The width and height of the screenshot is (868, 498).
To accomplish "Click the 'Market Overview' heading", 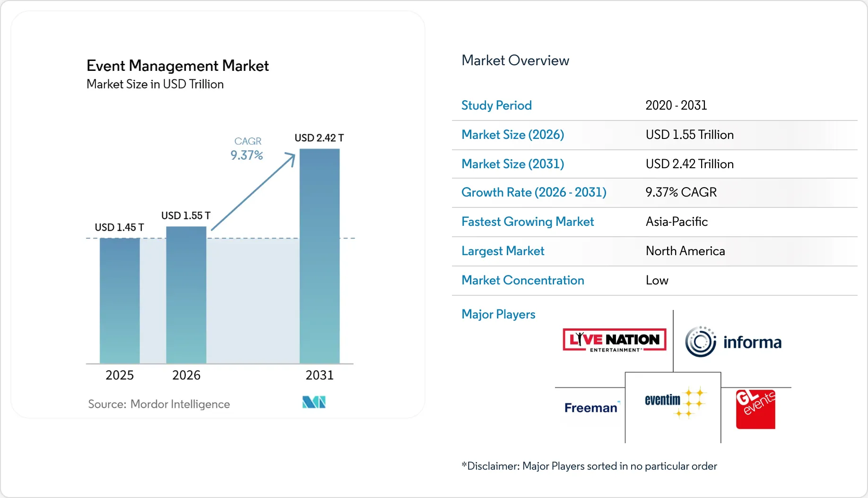I will 515,60.
